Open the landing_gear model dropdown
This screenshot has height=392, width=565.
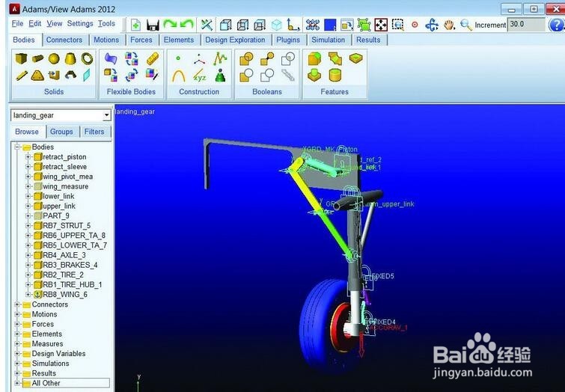tap(106, 115)
